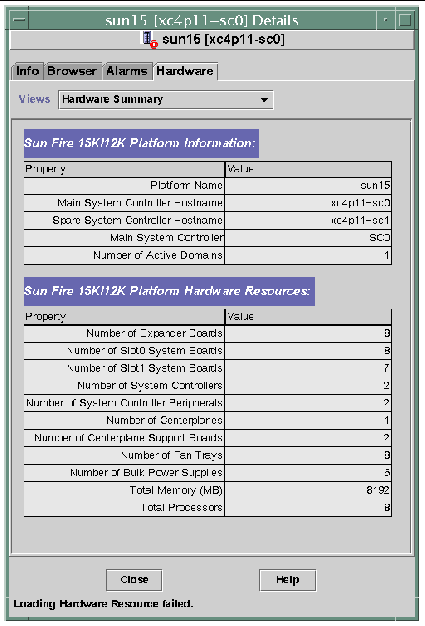Click Property column header in Platform Information
Image resolution: width=425 pixels, height=626 pixels.
click(124, 169)
